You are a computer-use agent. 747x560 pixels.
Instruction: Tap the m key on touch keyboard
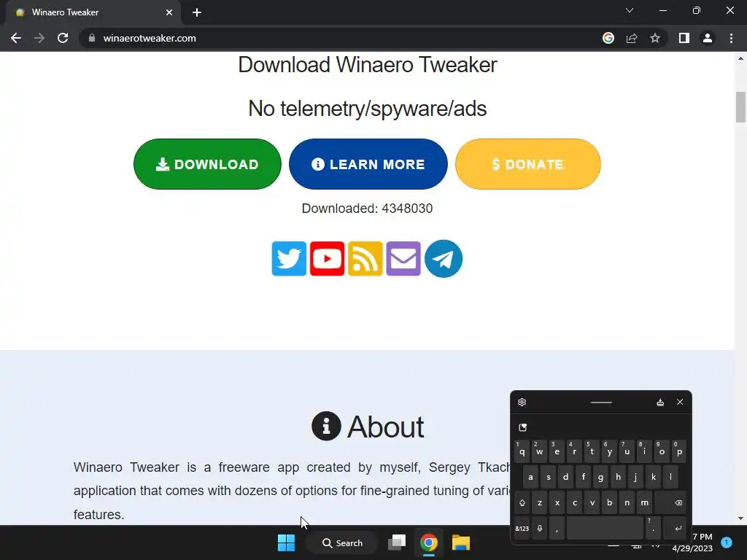(644, 503)
